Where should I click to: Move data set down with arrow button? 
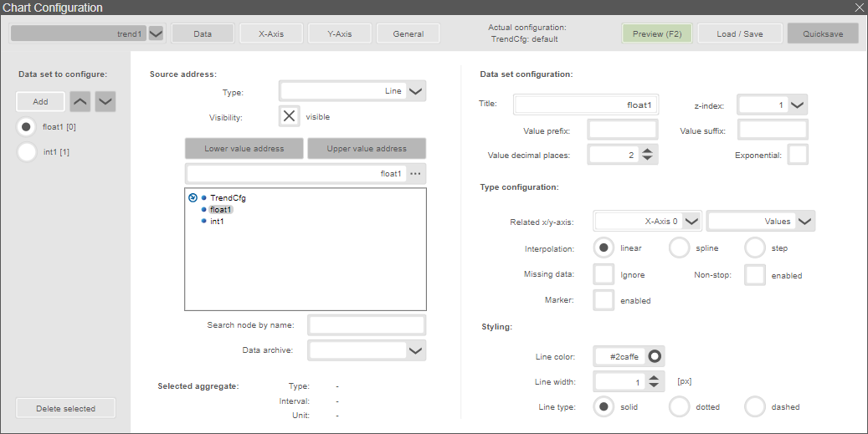pyautogui.click(x=105, y=101)
